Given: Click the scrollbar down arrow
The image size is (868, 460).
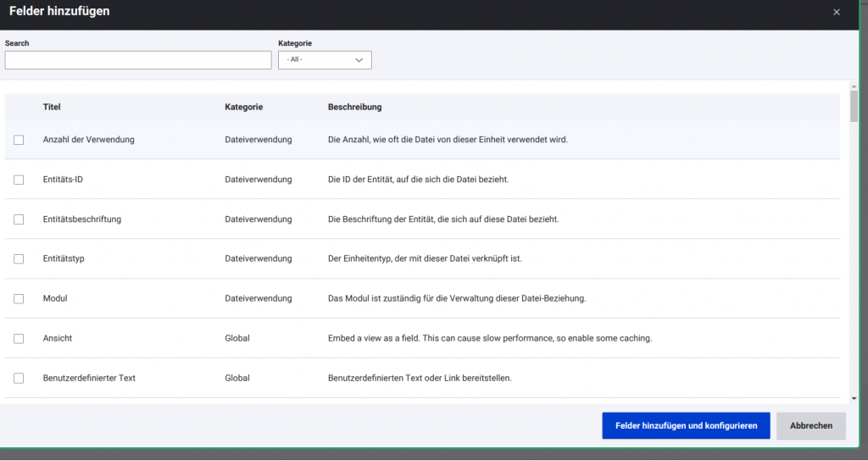Looking at the screenshot, I should point(854,397).
